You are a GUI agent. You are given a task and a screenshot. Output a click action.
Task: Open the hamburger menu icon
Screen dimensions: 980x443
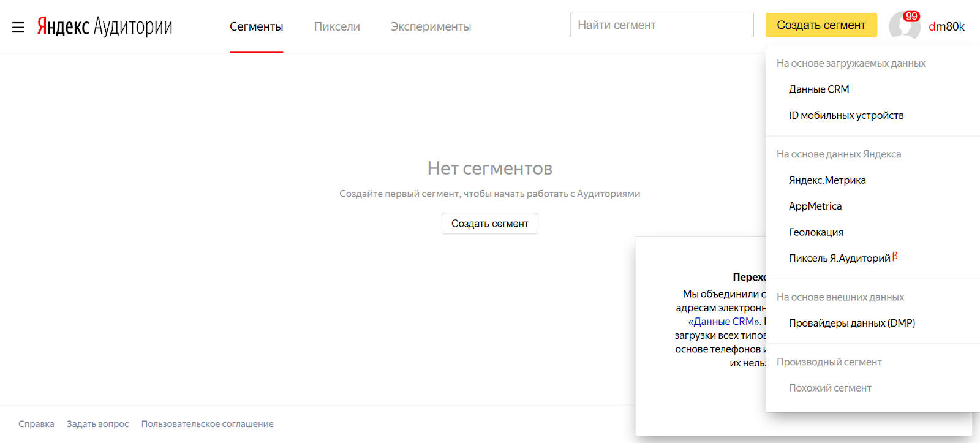[x=18, y=27]
